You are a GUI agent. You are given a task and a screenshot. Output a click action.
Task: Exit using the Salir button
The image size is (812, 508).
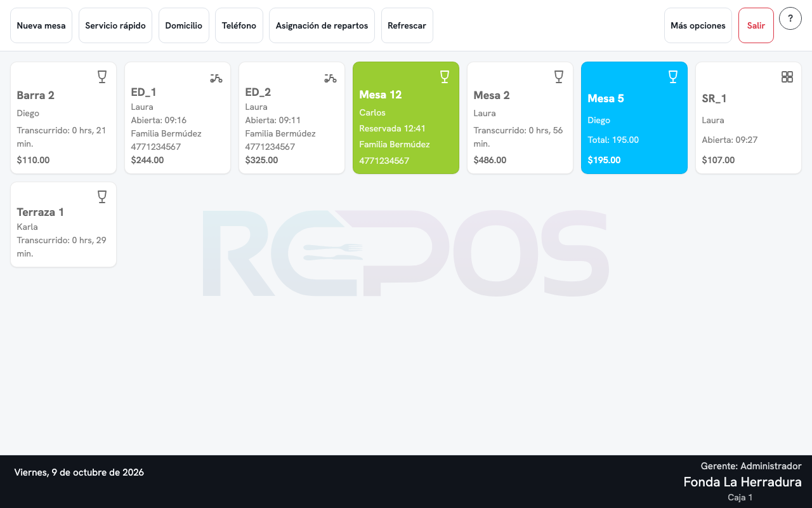pyautogui.click(x=756, y=25)
